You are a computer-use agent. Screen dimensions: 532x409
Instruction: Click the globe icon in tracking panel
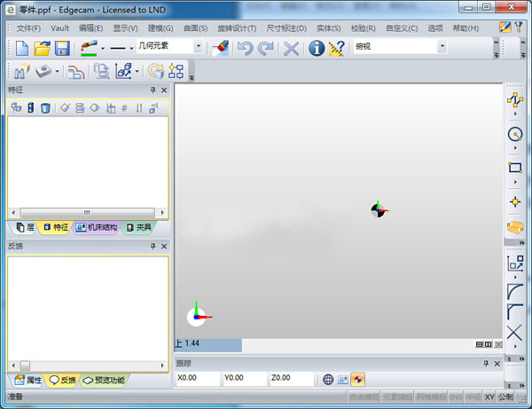tap(328, 379)
